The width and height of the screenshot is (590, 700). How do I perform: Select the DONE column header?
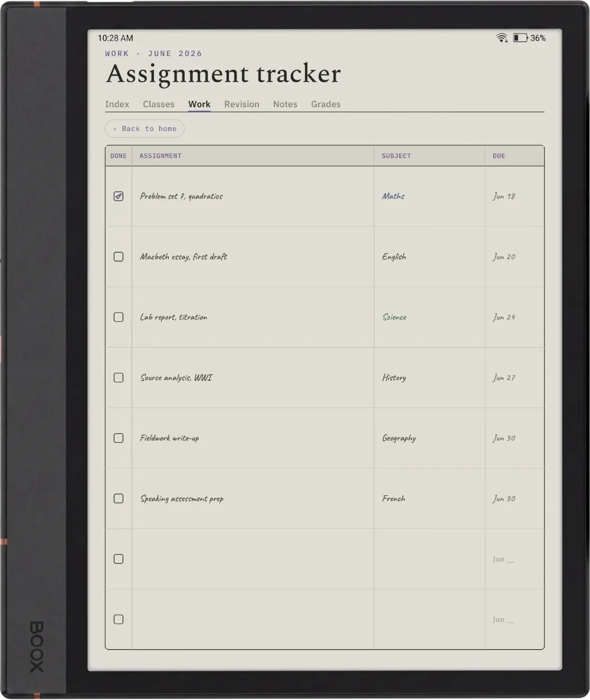[x=118, y=156]
